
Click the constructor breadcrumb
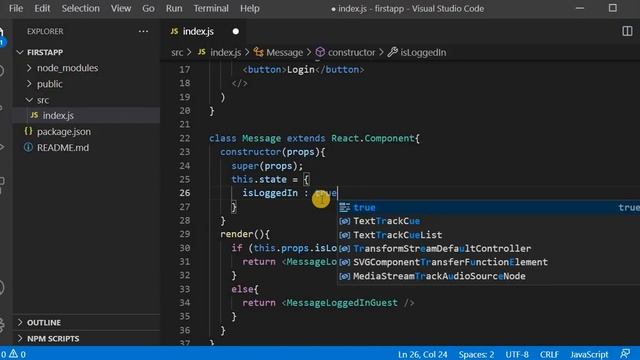(351, 52)
